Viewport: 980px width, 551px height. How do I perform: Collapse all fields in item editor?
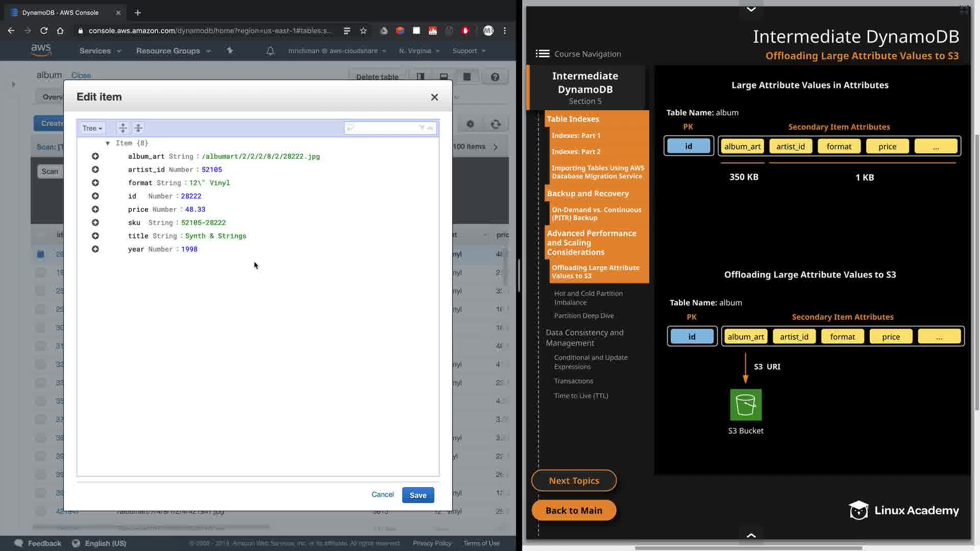(x=138, y=128)
